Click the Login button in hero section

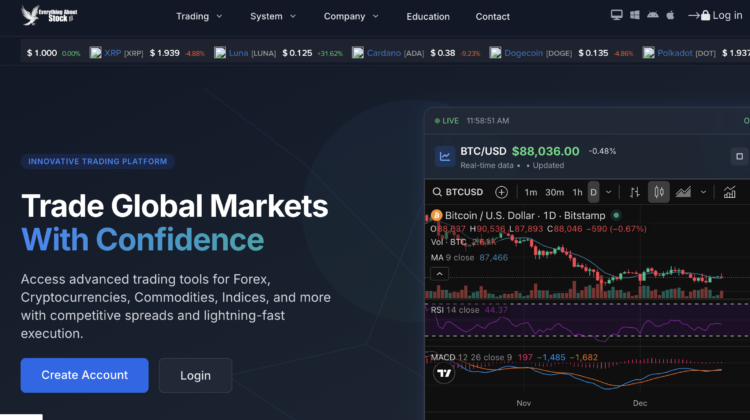click(195, 376)
